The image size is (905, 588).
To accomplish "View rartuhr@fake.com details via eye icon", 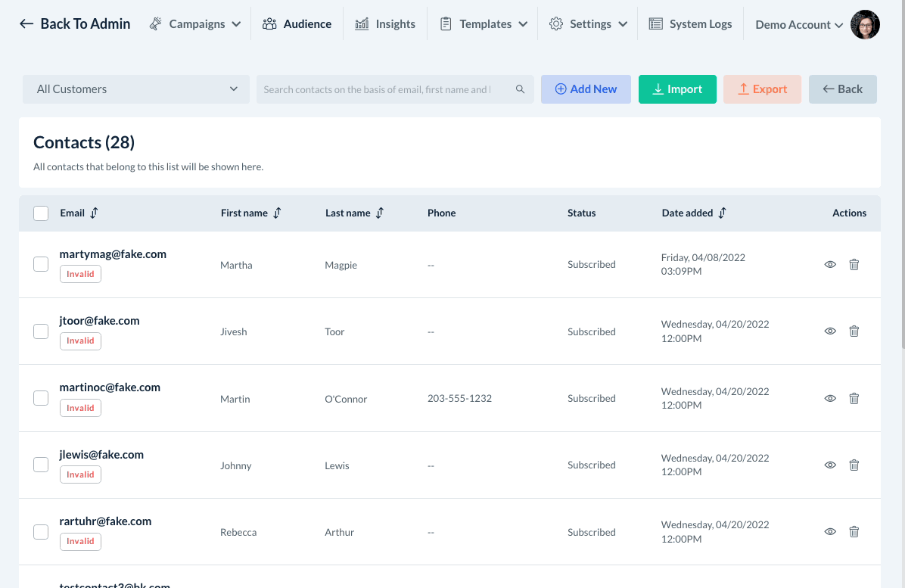I will [x=830, y=531].
